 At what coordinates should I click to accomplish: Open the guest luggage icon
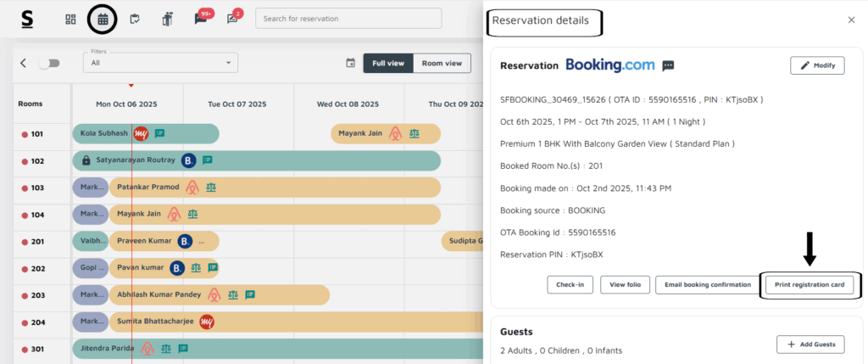click(x=167, y=19)
